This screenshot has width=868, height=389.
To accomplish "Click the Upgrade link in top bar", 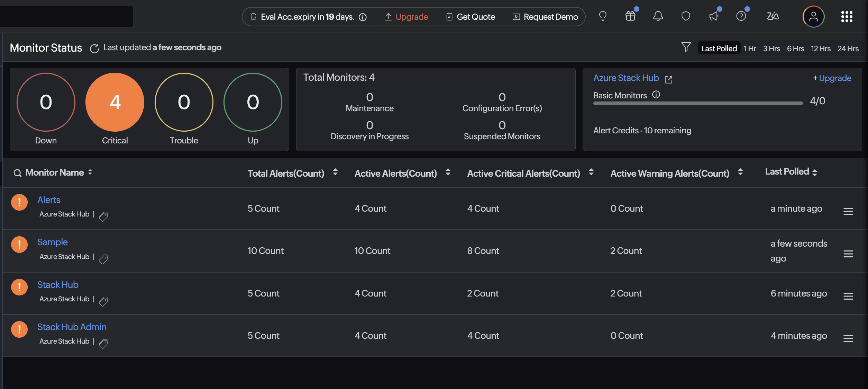I will point(406,17).
